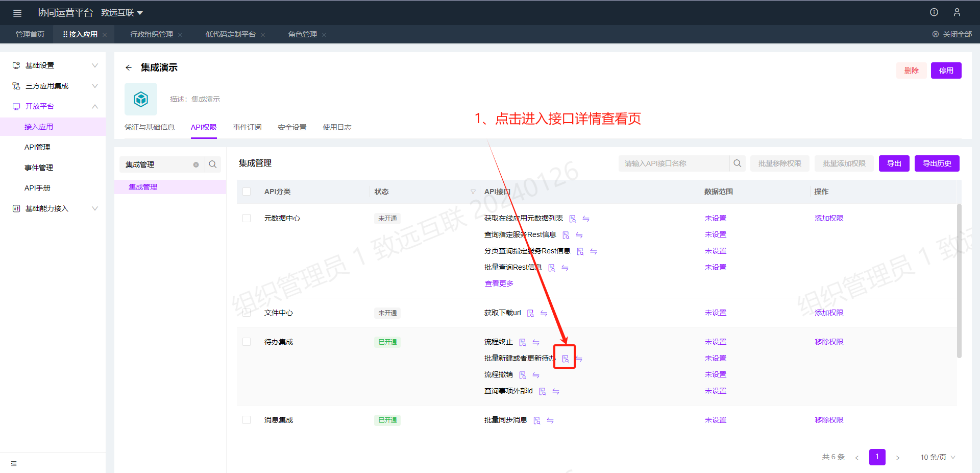Open the 10 条/页 page size dropdown

[x=937, y=457]
